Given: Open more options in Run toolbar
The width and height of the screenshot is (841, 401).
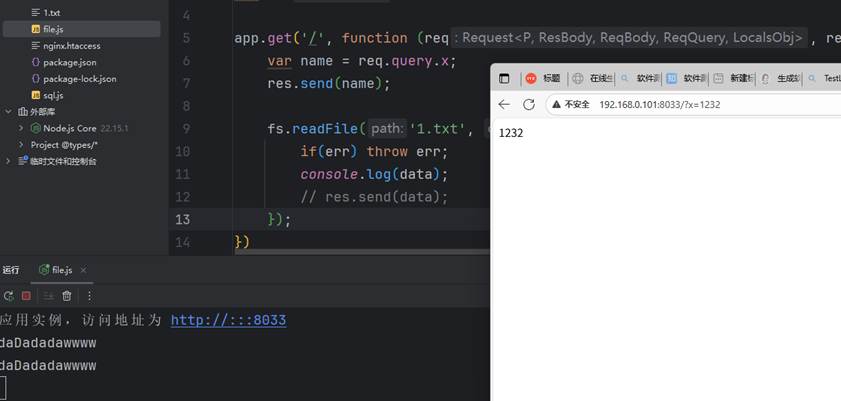Looking at the screenshot, I should 90,295.
